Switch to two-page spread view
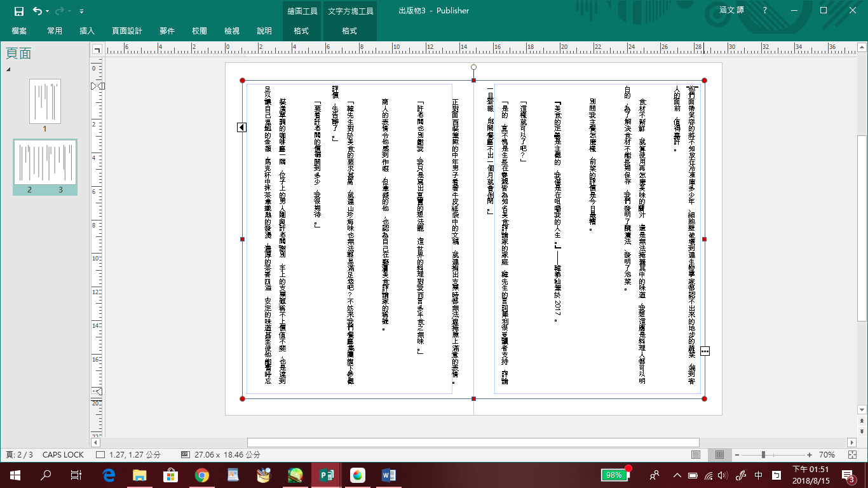Image resolution: width=868 pixels, height=488 pixels. pos(719,455)
